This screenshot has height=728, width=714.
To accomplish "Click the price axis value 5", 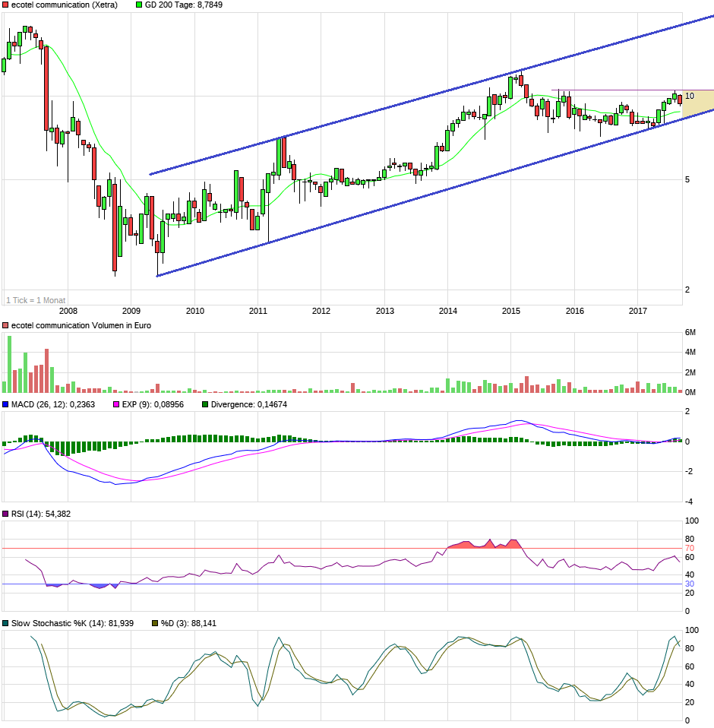I will [687, 179].
